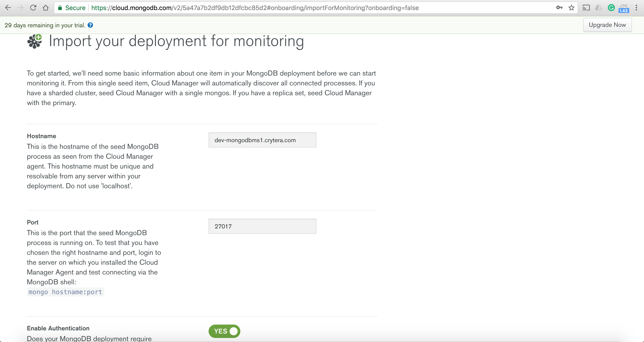Go to the browser home page
The height and width of the screenshot is (342, 644).
(45, 8)
